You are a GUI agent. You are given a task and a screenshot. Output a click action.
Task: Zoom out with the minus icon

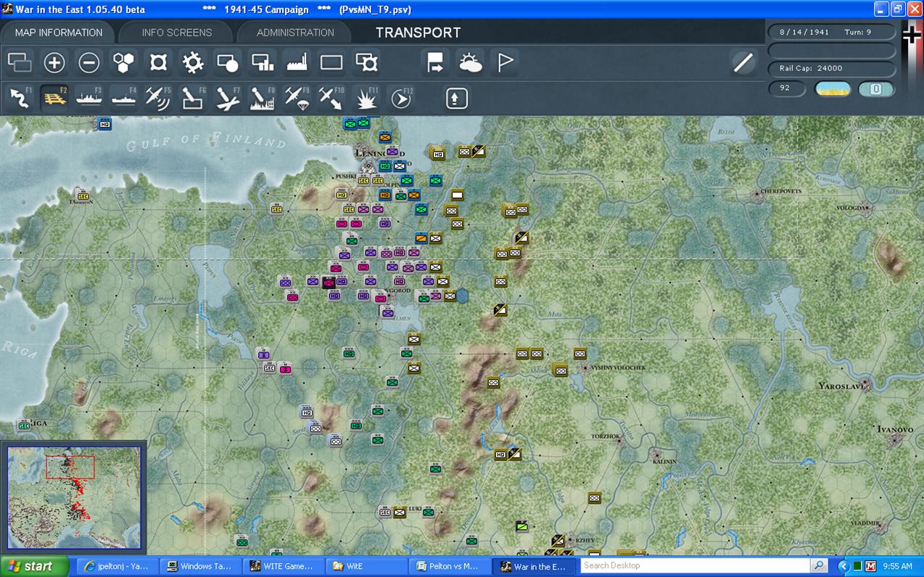pyautogui.click(x=89, y=62)
